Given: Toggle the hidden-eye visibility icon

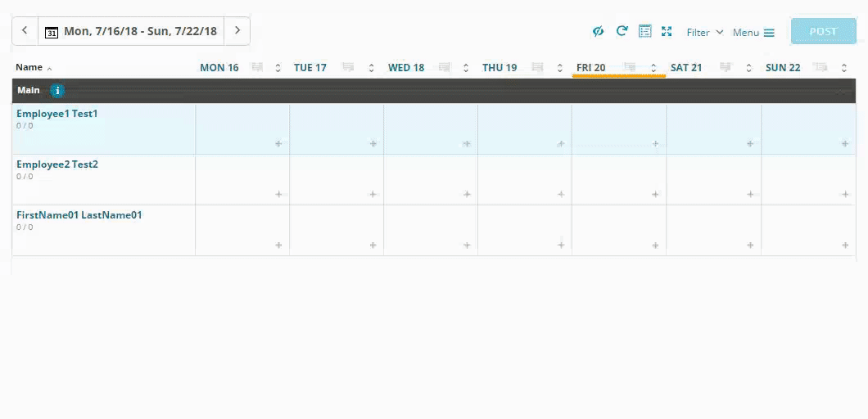Looking at the screenshot, I should [598, 31].
